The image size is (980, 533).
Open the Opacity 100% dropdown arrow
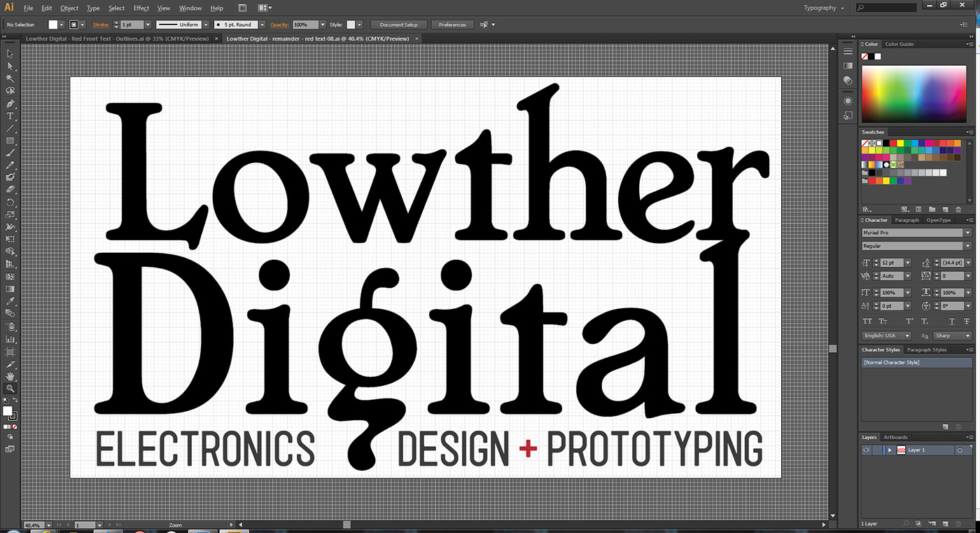point(323,25)
